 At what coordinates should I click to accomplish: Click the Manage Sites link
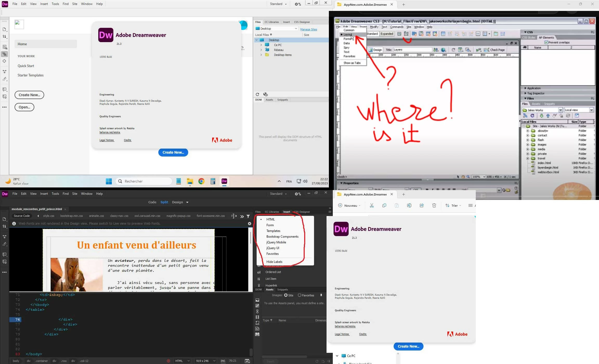point(309,29)
